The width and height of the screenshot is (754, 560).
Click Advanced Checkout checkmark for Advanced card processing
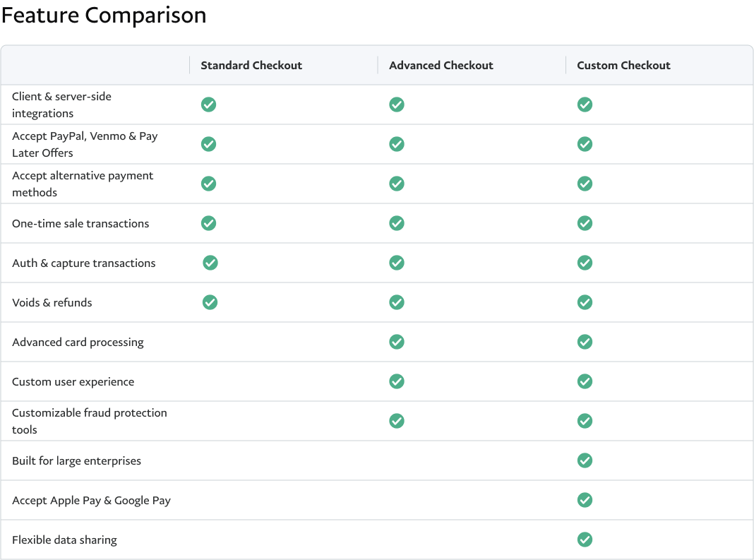397,342
